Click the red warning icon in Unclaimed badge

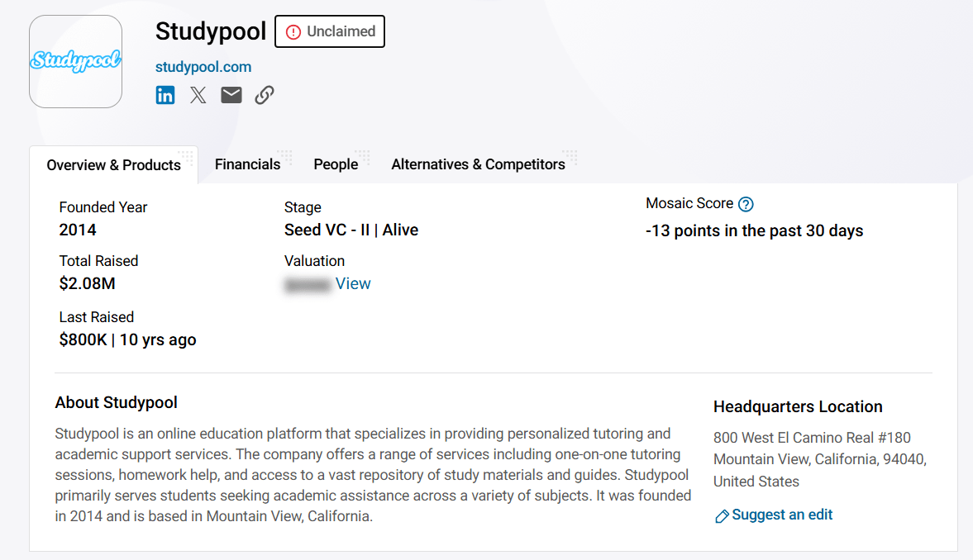point(293,32)
